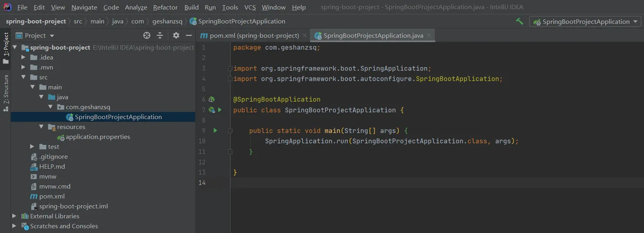This screenshot has width=644, height=233.
Task: Click fold toggle beside import on line 3
Action: (230, 69)
